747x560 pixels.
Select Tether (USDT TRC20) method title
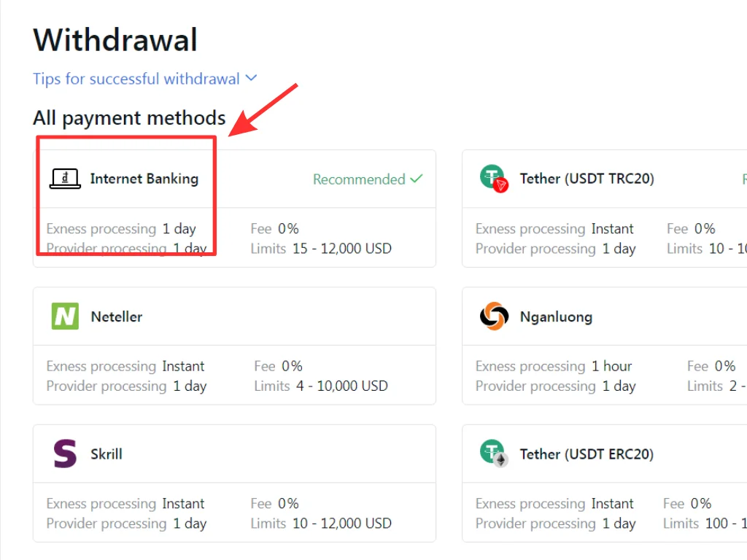pyautogui.click(x=587, y=179)
